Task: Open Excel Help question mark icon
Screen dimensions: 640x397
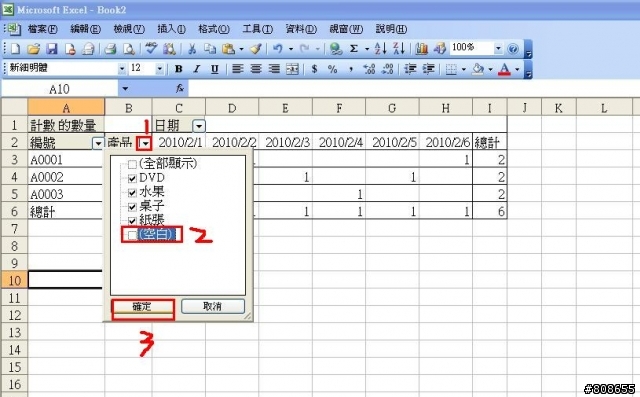Action: [x=513, y=49]
